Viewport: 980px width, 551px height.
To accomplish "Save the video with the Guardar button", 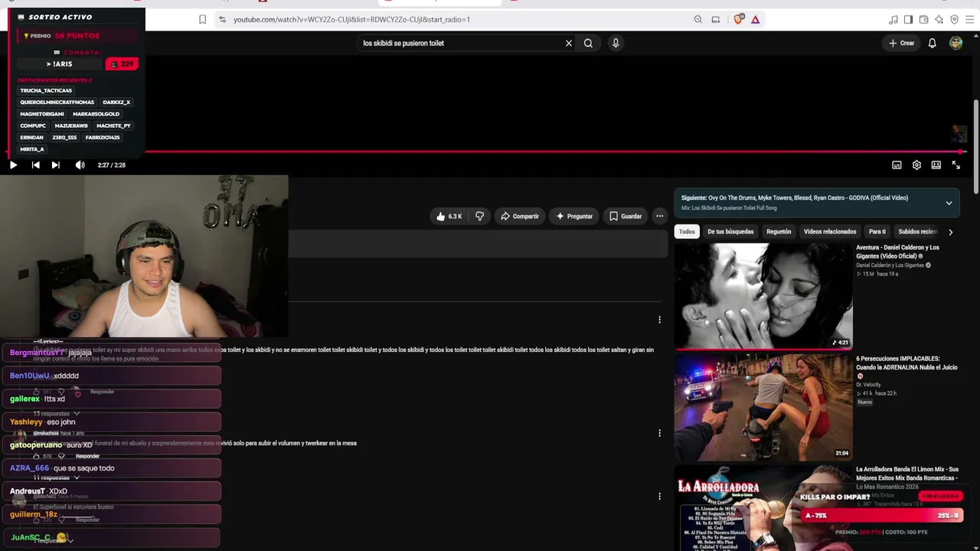I will [626, 217].
